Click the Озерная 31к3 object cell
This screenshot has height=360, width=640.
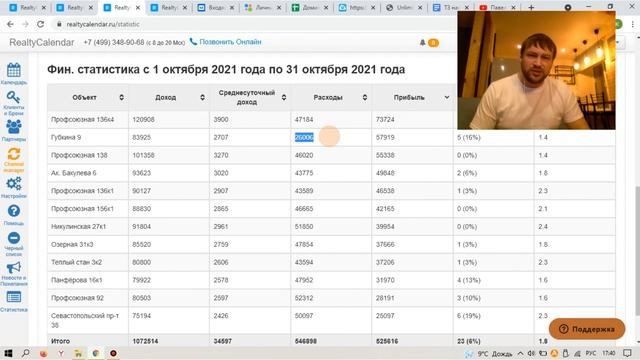tap(88, 244)
